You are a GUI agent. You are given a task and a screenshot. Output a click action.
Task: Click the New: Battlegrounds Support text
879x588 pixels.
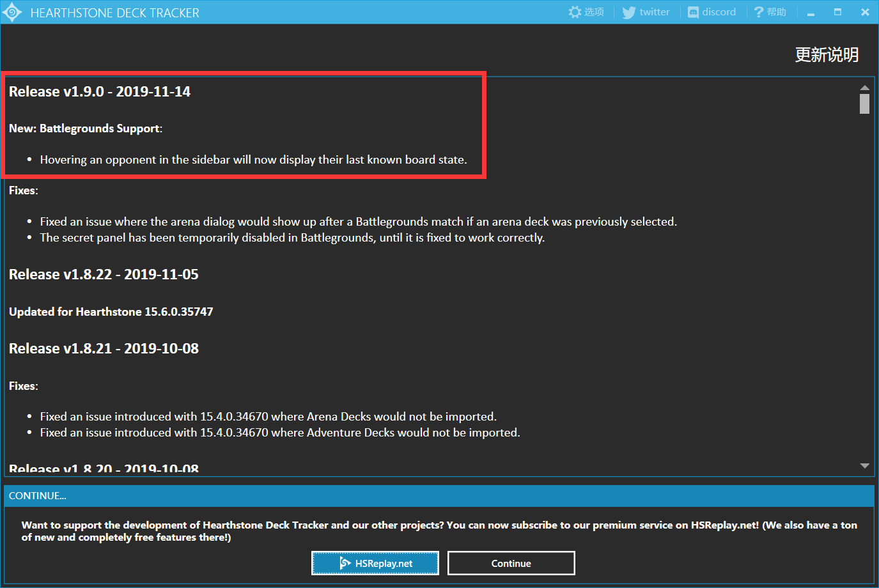(x=86, y=128)
